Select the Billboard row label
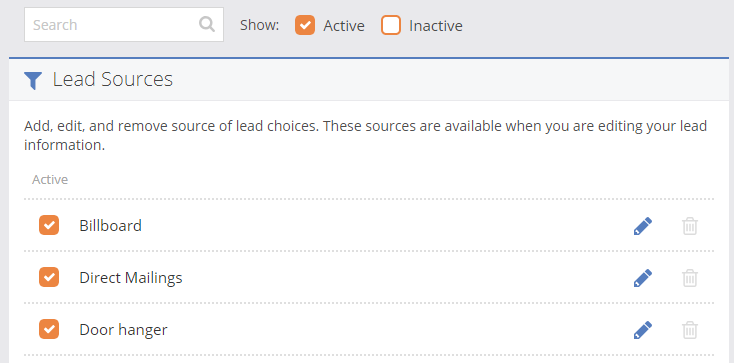The image size is (734, 363). coord(110,226)
